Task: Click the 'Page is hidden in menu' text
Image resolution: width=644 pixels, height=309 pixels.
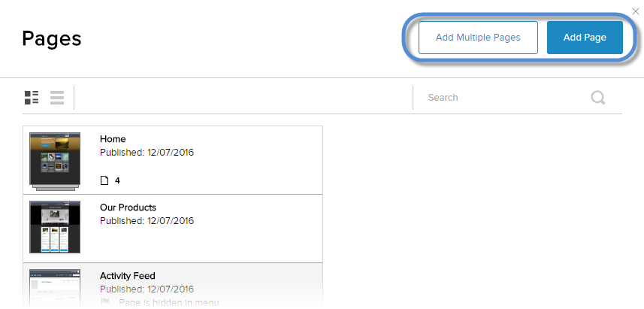Action: point(169,302)
